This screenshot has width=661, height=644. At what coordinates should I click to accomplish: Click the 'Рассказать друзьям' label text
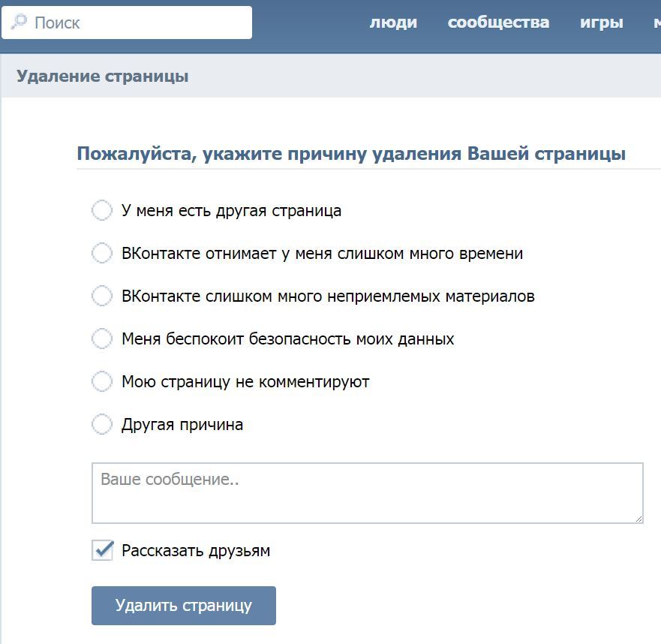pos(195,551)
